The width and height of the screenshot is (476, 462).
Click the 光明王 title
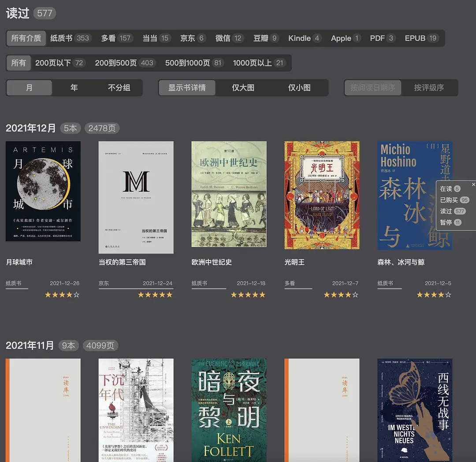pos(294,262)
